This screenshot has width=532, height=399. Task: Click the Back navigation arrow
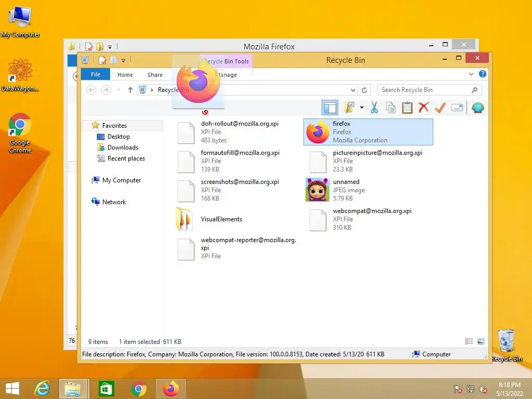[x=91, y=89]
